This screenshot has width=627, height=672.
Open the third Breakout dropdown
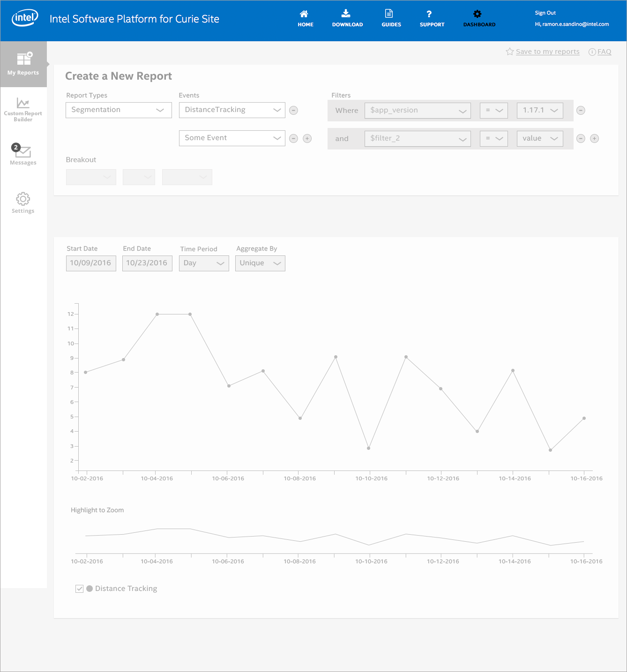(187, 177)
